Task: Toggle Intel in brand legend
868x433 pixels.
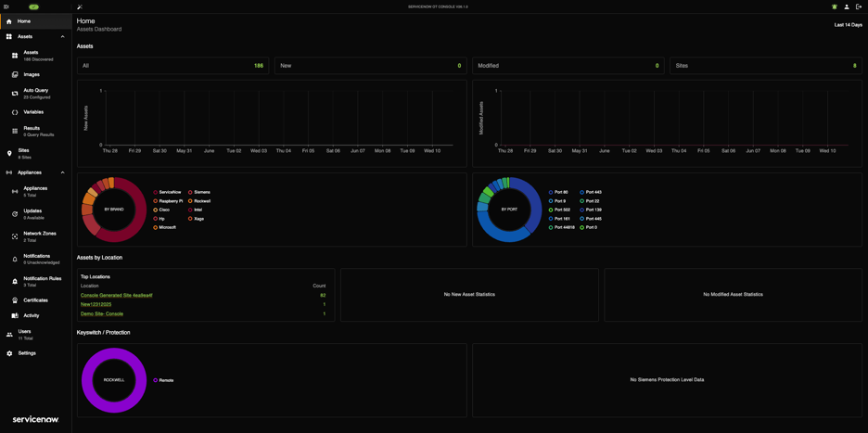Action: [x=195, y=210]
